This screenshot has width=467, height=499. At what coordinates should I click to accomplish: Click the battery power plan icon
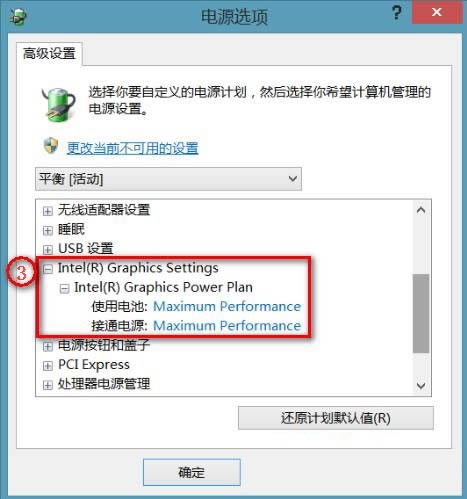point(59,103)
